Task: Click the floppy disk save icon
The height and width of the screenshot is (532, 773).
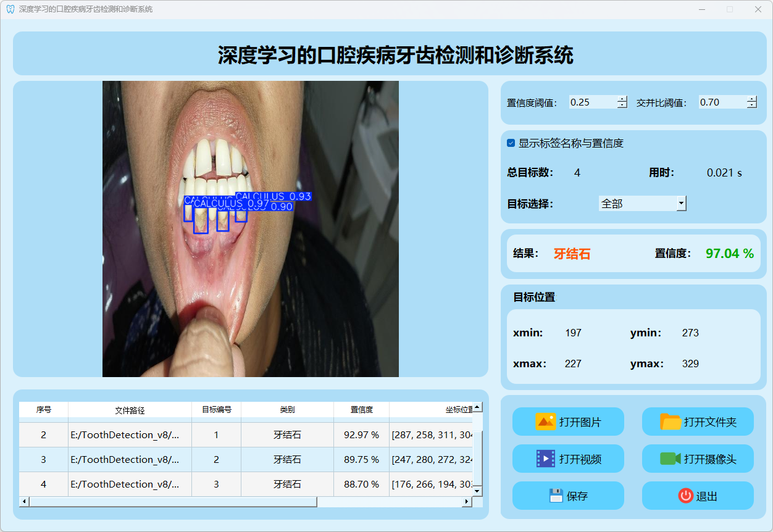Action: pos(556,496)
